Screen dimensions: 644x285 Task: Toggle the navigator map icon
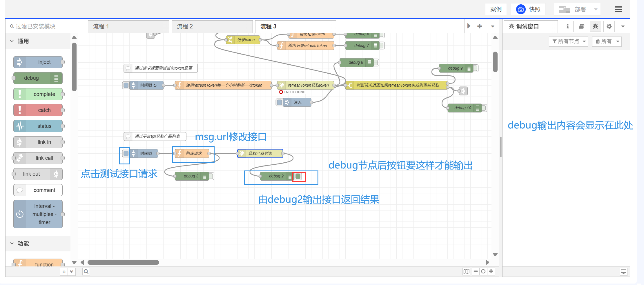point(466,272)
